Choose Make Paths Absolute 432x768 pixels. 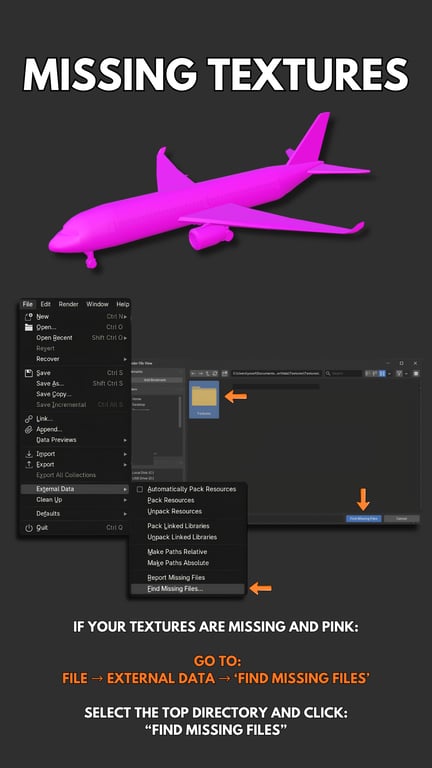point(188,563)
